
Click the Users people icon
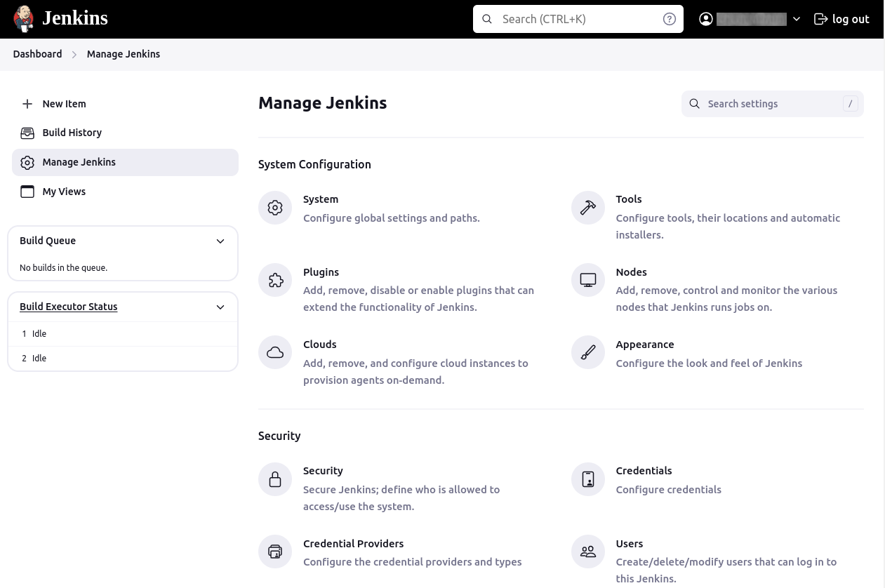point(588,552)
